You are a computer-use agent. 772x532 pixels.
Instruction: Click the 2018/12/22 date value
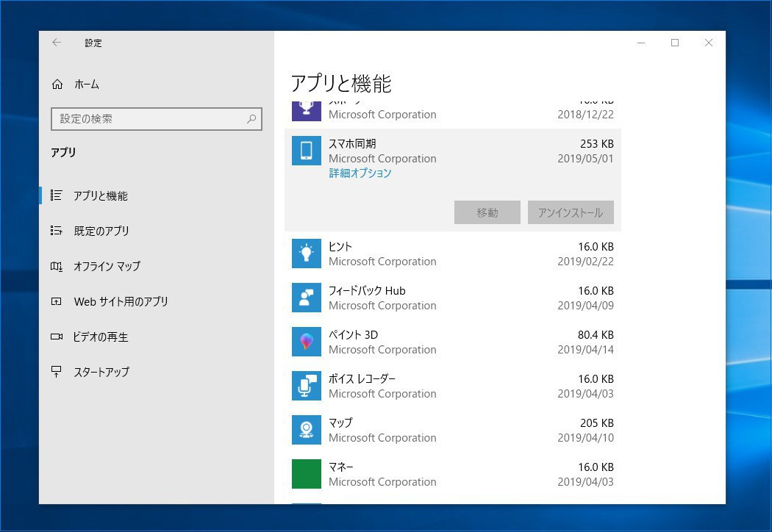[x=585, y=114]
